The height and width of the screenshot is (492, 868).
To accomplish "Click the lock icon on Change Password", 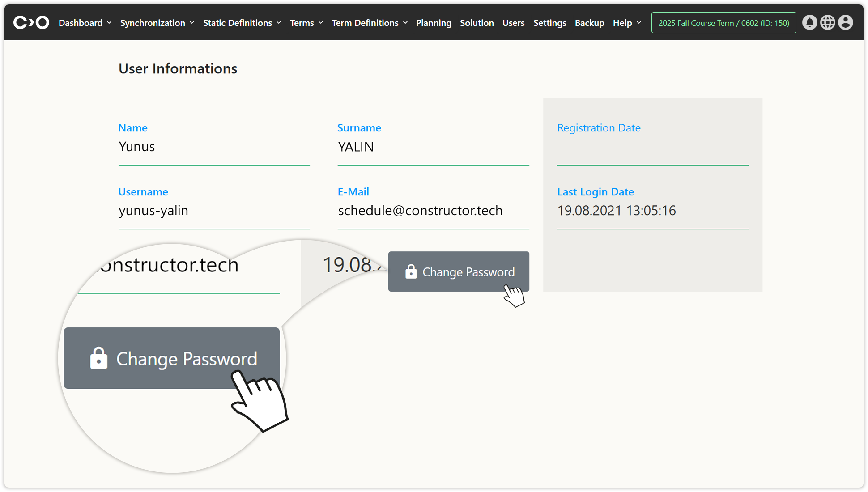I will pyautogui.click(x=411, y=271).
